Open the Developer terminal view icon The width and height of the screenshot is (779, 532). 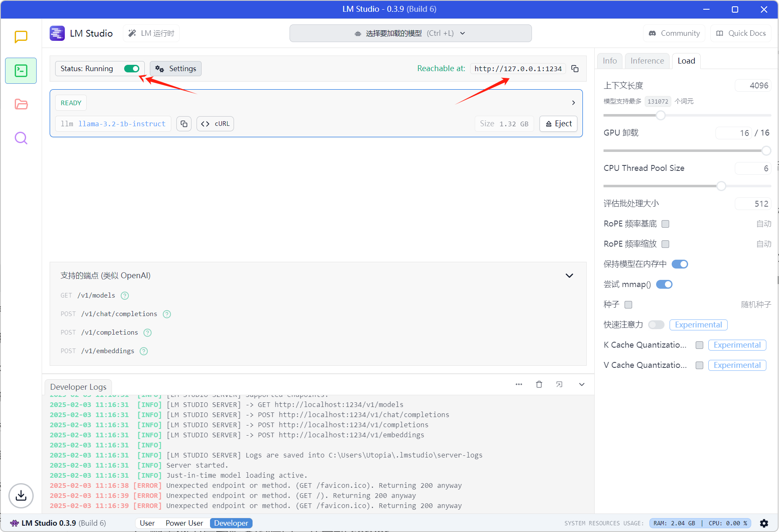[21, 71]
